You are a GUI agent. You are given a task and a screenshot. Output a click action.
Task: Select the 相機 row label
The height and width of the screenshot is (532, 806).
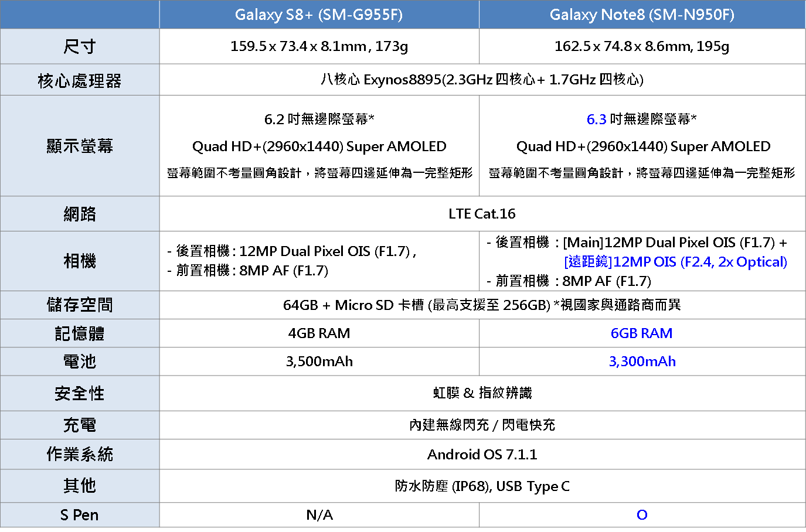[x=80, y=261]
